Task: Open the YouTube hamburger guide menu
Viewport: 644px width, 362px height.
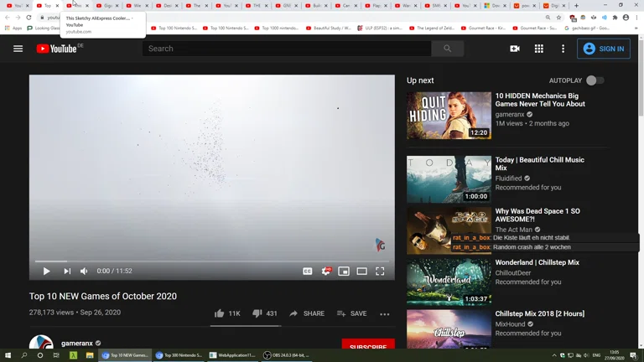Action: tap(18, 49)
